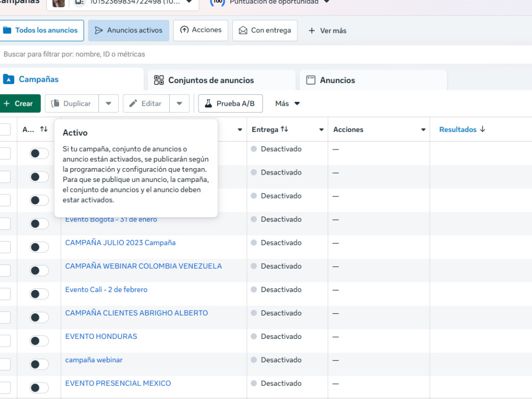Sort by Resultados column
This screenshot has width=532, height=399.
pyautogui.click(x=462, y=130)
